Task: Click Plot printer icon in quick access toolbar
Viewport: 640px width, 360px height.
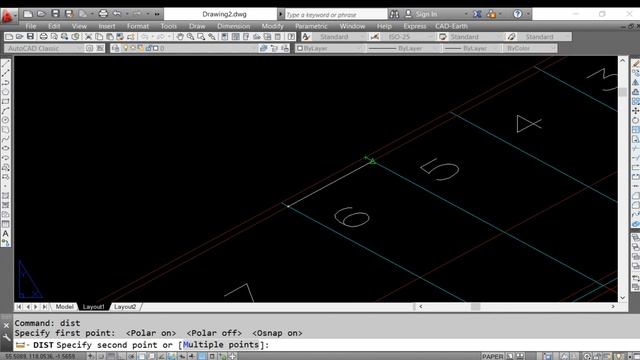Action: coord(103,14)
